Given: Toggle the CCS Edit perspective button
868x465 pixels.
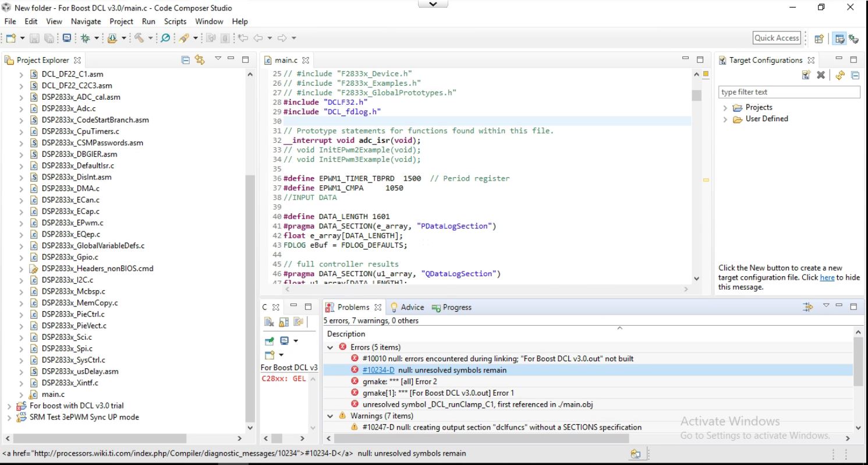Looking at the screenshot, I should [x=840, y=38].
